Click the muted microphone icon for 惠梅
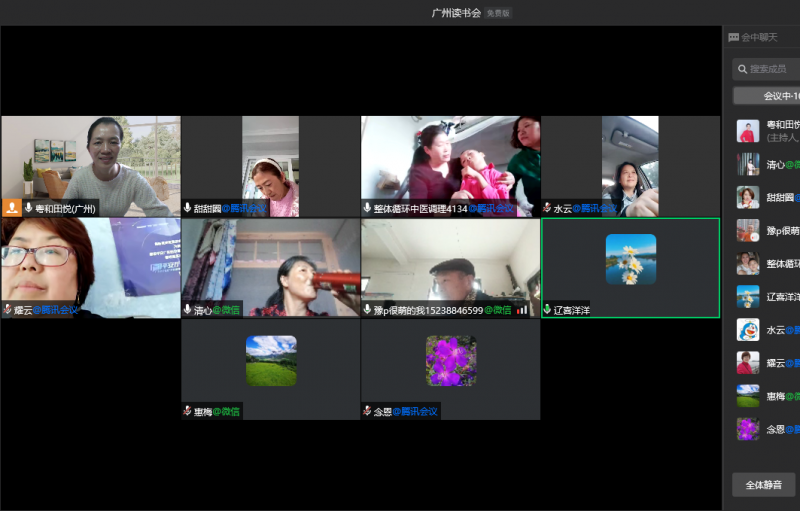The image size is (800, 511). 187,411
